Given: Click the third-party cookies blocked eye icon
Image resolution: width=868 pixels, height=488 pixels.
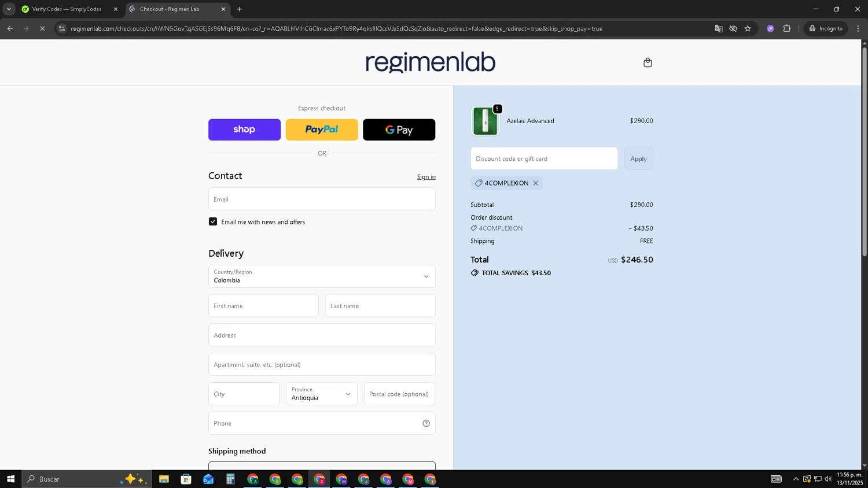Looking at the screenshot, I should click(733, 28).
